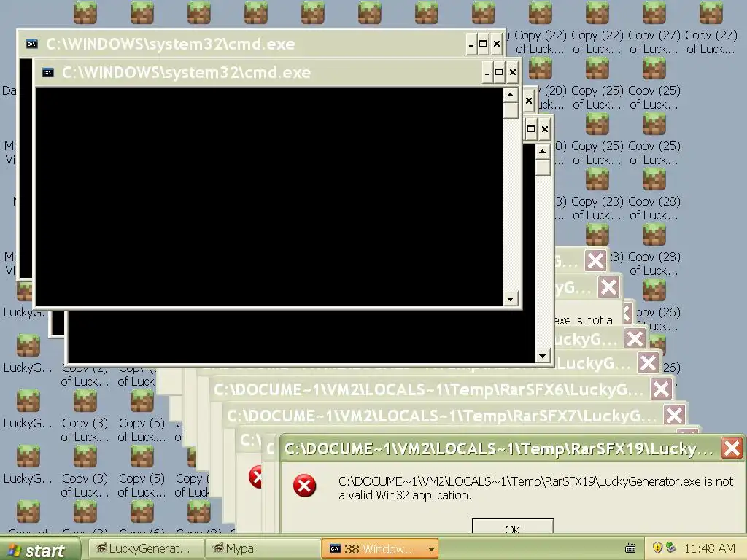
Task: Activate the Mypal taskbar button
Action: coord(262,548)
